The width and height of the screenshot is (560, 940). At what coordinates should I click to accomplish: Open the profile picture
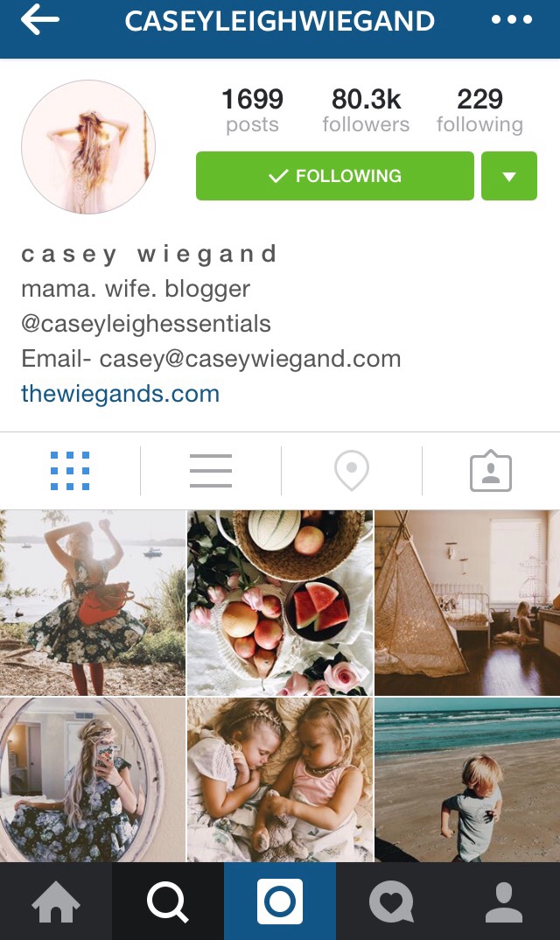pos(88,147)
